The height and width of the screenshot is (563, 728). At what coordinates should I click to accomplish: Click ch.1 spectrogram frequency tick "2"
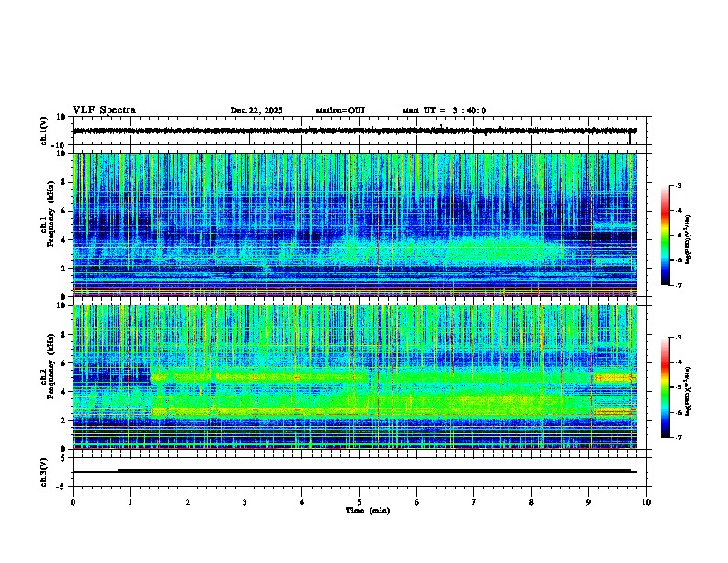(x=64, y=268)
